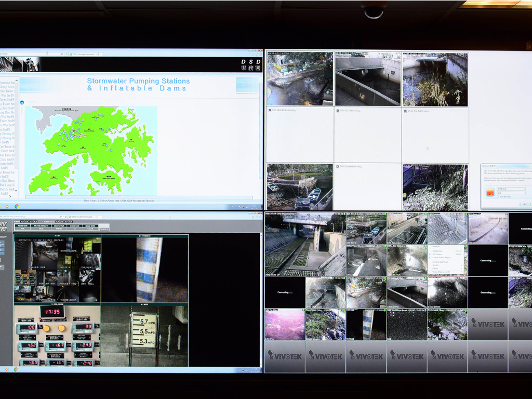
Task: Click the green Hong Kong map
Action: pos(91,151)
